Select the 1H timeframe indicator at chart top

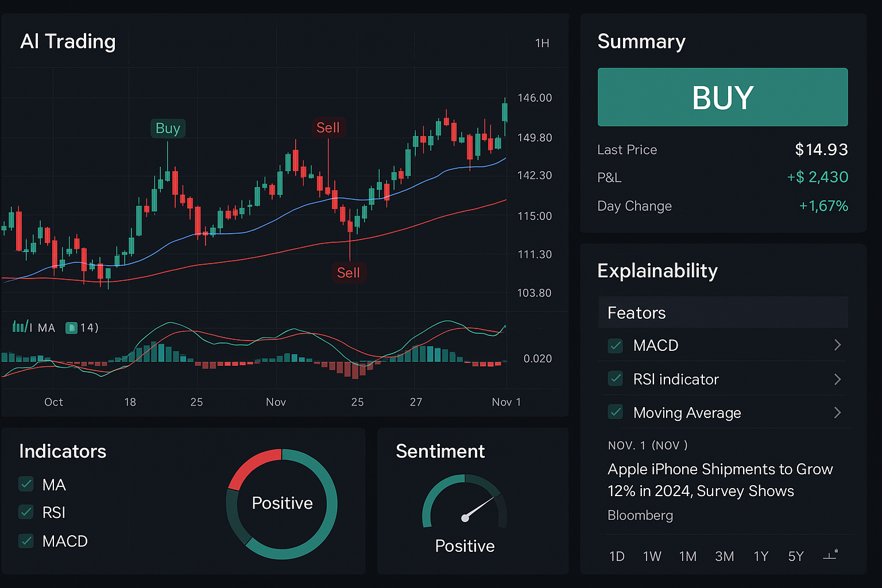[x=541, y=42]
